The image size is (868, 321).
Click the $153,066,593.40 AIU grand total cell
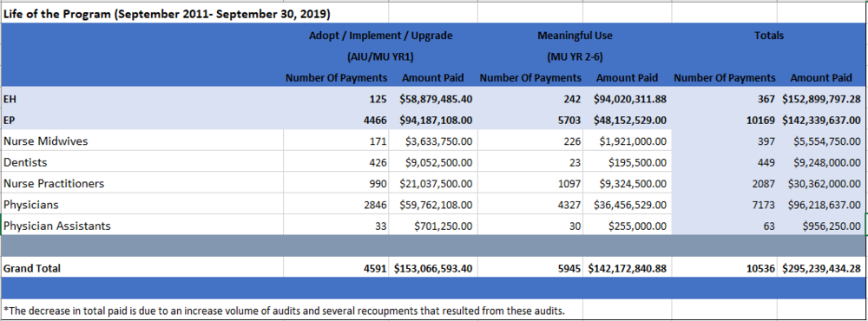[433, 268]
